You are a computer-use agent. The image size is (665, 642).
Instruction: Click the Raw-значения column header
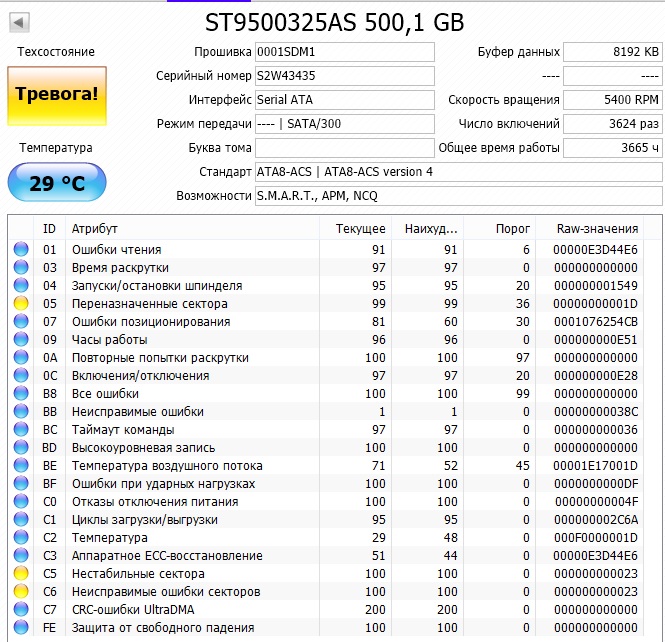pyautogui.click(x=590, y=229)
